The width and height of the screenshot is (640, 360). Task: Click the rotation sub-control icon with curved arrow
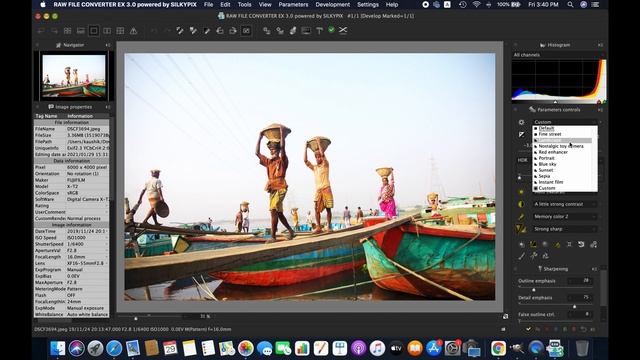(581, 244)
